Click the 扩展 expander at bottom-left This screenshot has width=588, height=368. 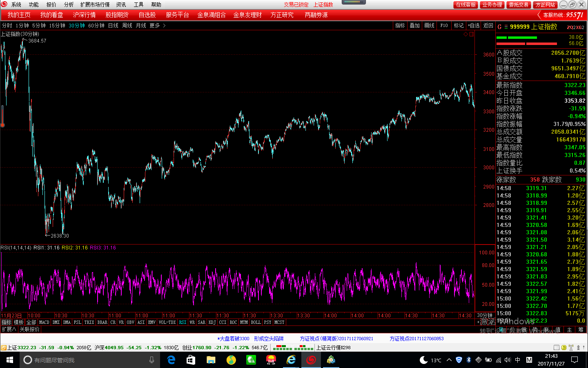[9, 329]
